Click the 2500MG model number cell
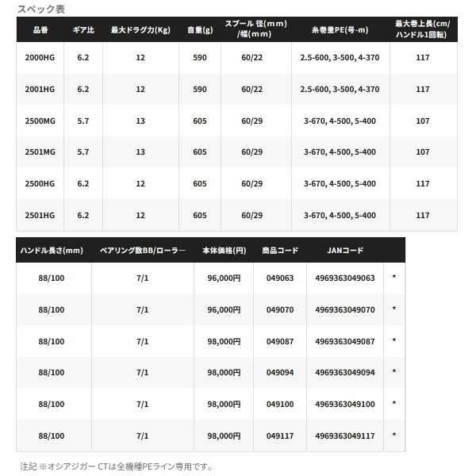This screenshot has height=476, width=476. tap(40, 121)
